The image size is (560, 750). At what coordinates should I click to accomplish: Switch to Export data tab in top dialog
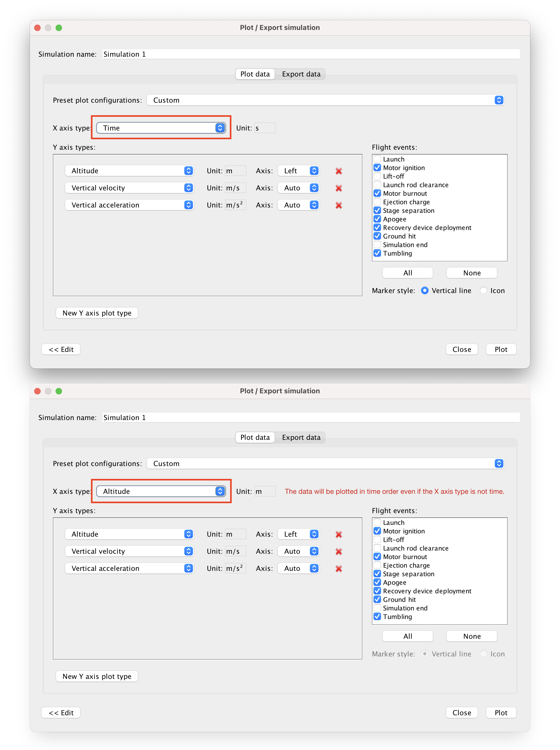click(301, 74)
